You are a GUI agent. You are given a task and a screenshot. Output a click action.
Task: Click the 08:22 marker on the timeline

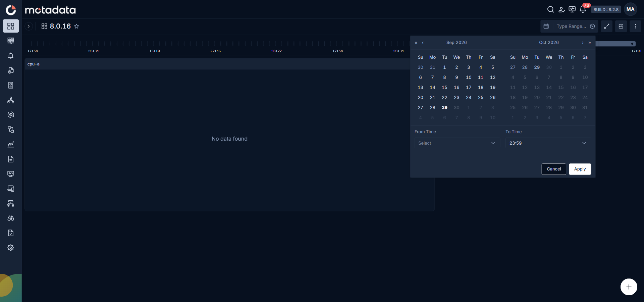click(x=277, y=51)
